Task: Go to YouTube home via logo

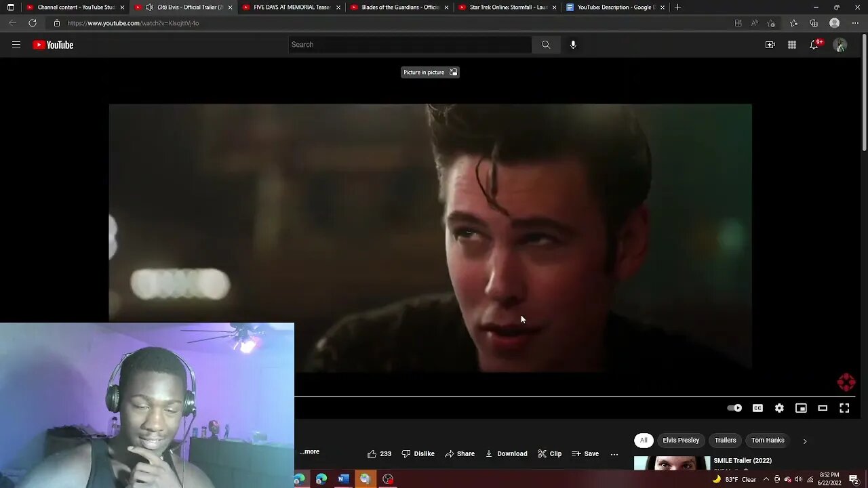Action: point(53,45)
